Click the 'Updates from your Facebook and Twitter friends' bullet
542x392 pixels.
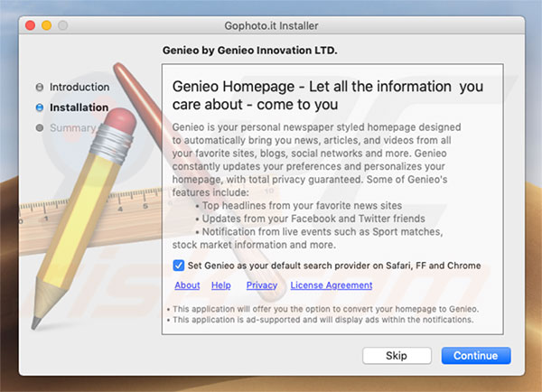(x=311, y=219)
